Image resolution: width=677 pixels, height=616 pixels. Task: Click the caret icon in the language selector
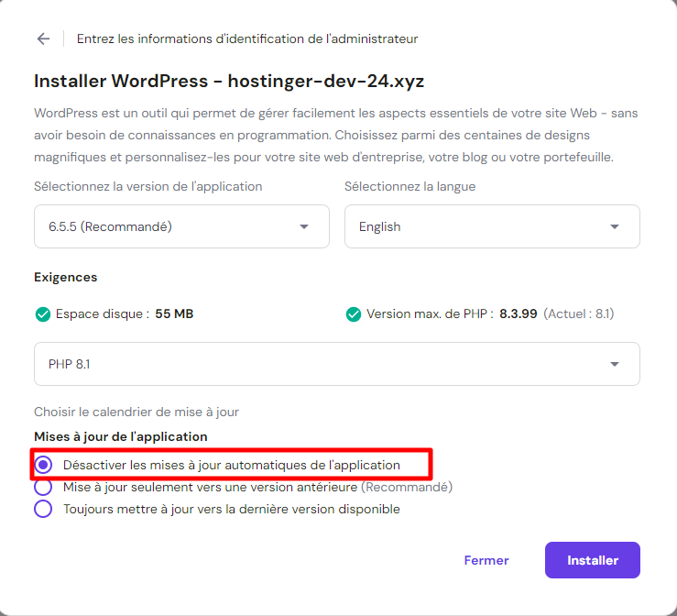[x=615, y=227]
